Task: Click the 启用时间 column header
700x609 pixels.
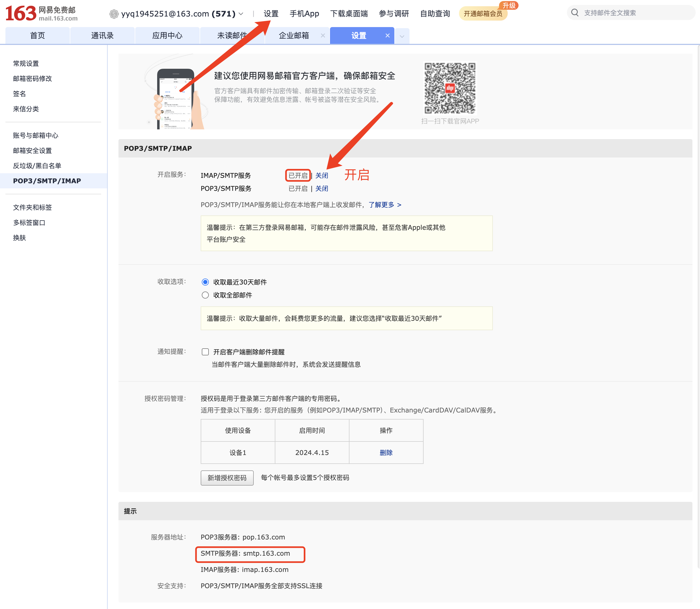Action: pos(312,431)
